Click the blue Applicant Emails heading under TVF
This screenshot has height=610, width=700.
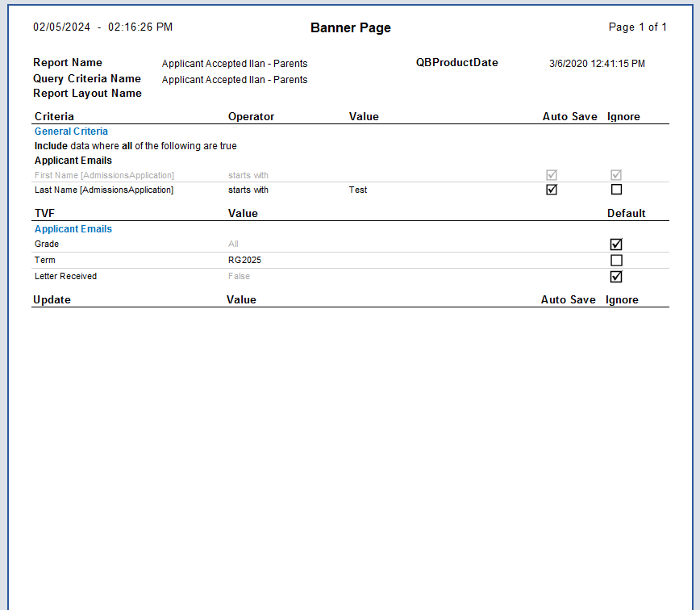[x=73, y=228]
